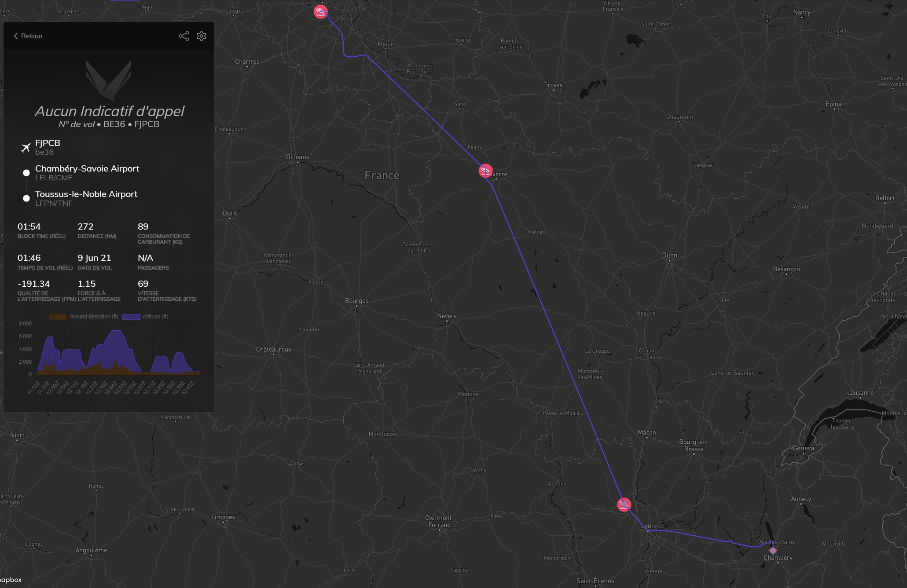Screen dimensions: 907x588
Task: Click the 272 distance (NM) stat
Action: (x=85, y=226)
